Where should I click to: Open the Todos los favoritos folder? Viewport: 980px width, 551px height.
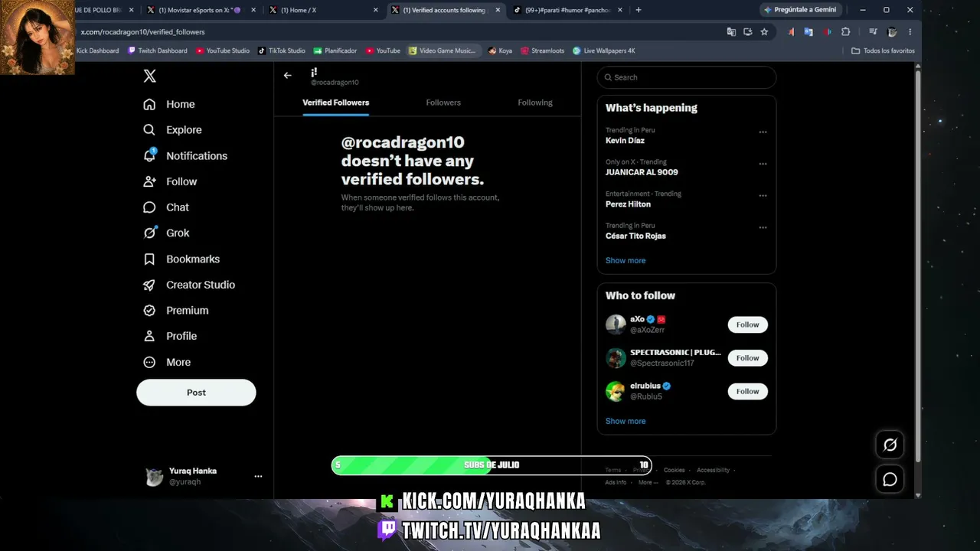pos(883,51)
